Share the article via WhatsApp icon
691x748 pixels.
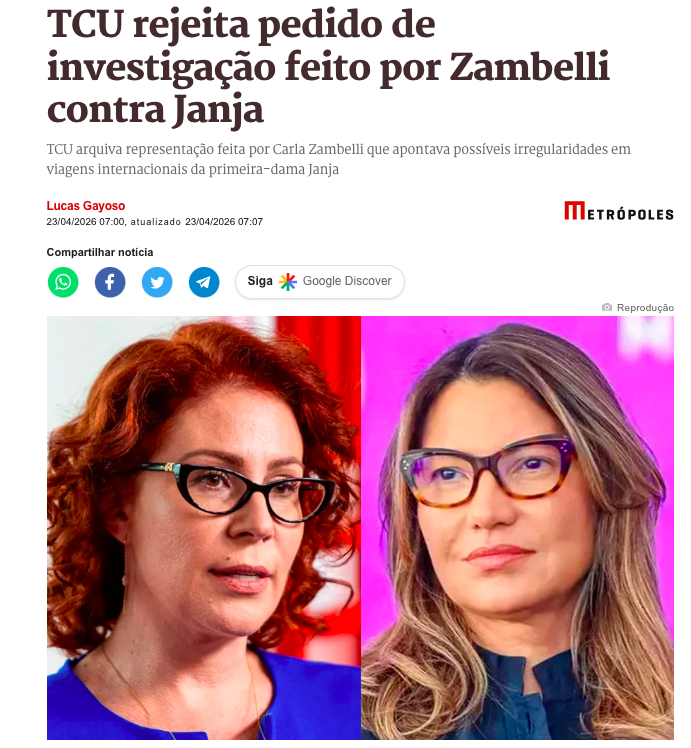pos(63,282)
